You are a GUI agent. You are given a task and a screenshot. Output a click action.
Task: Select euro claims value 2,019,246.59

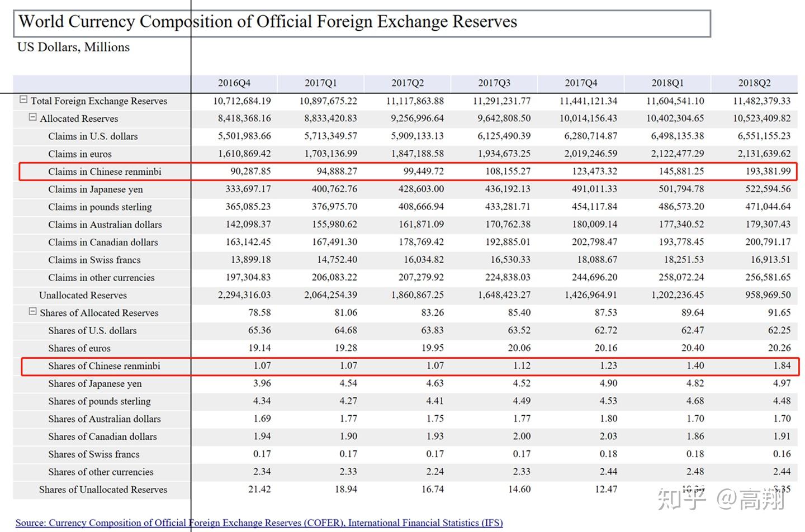click(591, 154)
